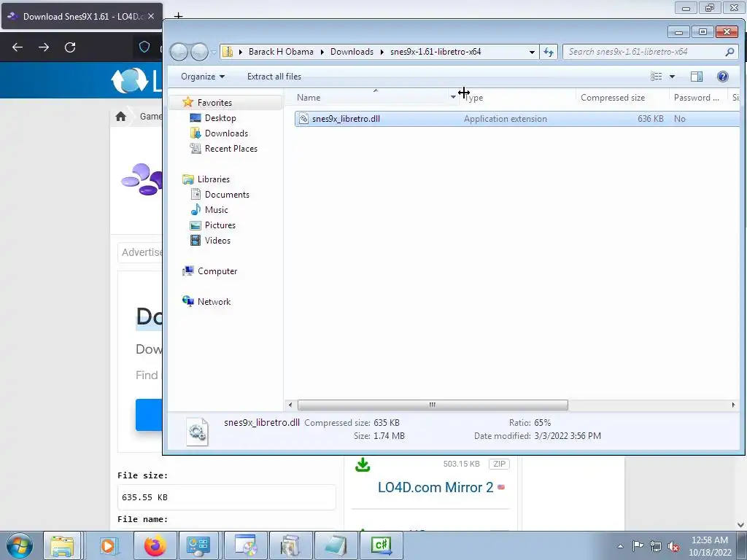
Task: Open the Organize menu
Action: [203, 77]
